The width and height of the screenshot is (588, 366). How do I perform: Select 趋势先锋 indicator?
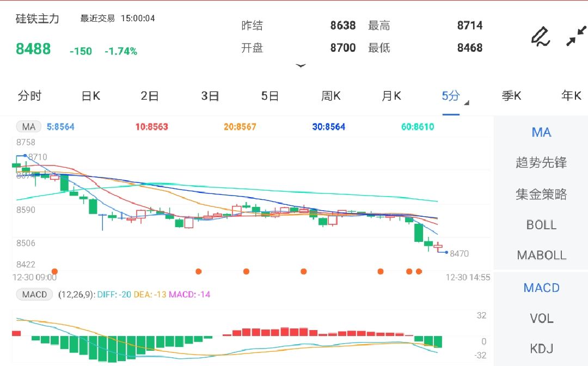pyautogui.click(x=541, y=163)
